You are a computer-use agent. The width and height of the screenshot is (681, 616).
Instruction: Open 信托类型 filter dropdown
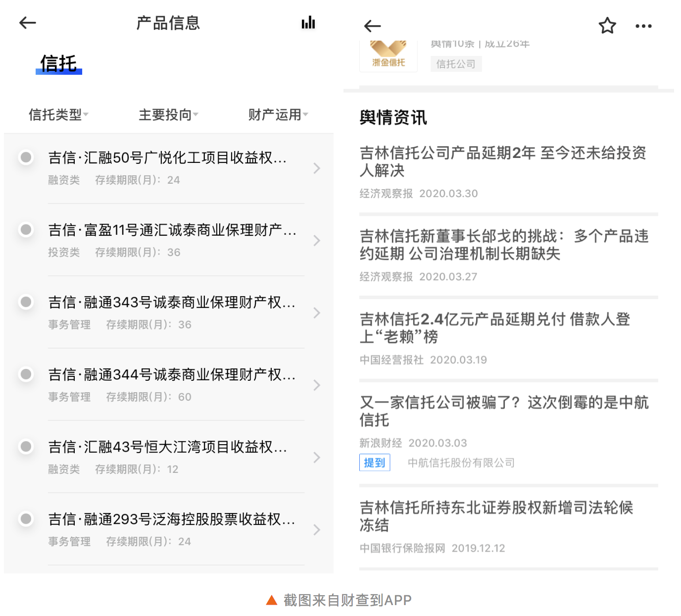58,115
